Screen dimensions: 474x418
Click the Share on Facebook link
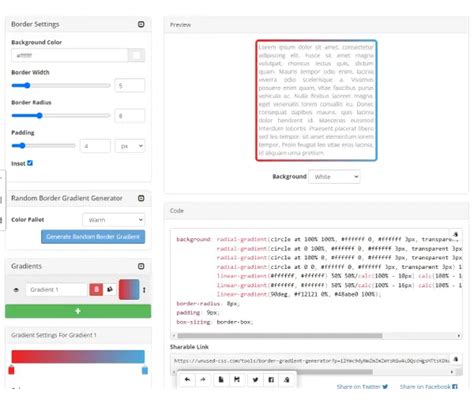click(x=429, y=387)
